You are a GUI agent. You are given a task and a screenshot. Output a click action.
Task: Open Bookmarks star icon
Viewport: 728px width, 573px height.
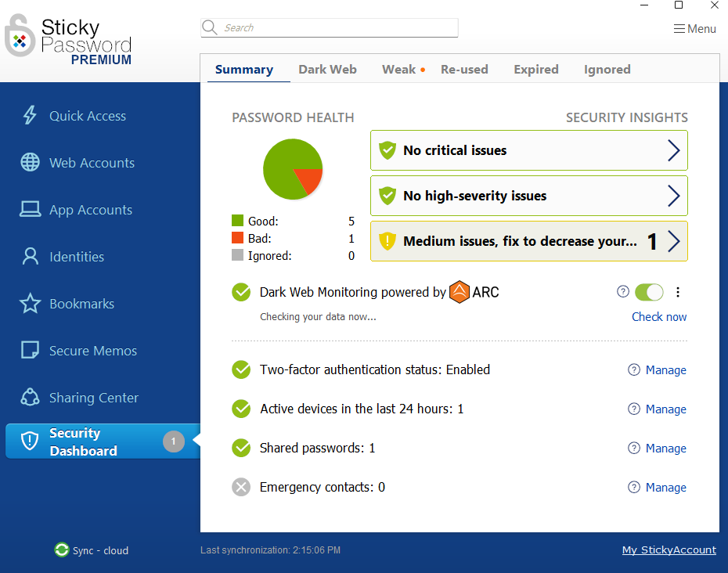(31, 303)
